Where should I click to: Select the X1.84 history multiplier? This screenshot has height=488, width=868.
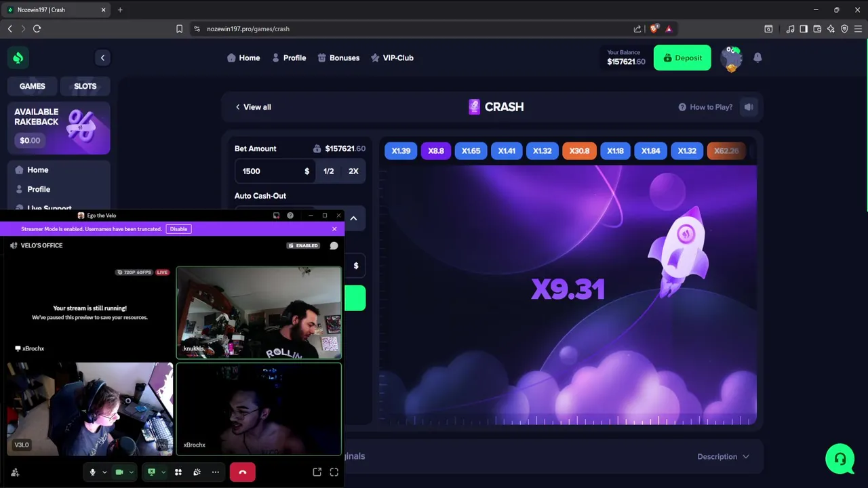[x=651, y=150]
